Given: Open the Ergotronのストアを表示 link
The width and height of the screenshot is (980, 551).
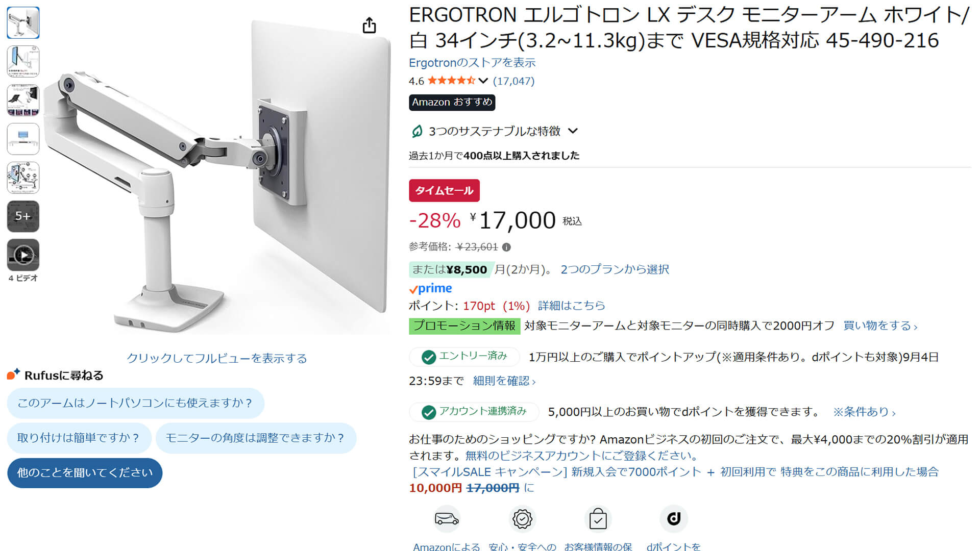Looking at the screenshot, I should click(x=472, y=63).
